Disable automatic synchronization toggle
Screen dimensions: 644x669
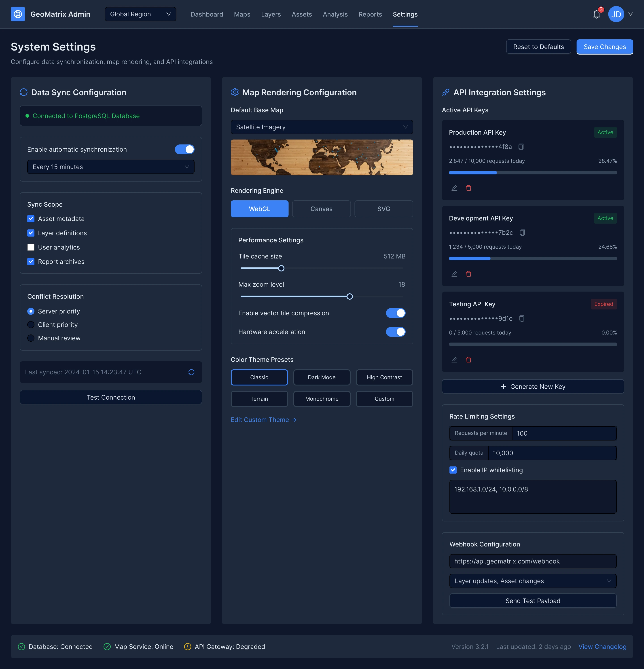pyautogui.click(x=184, y=150)
